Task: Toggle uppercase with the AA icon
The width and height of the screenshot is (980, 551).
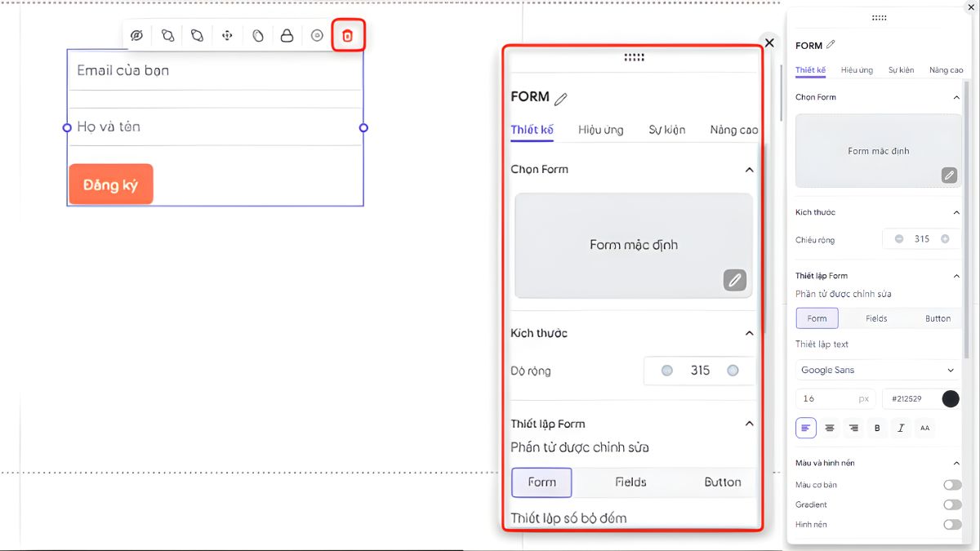Action: [924, 428]
